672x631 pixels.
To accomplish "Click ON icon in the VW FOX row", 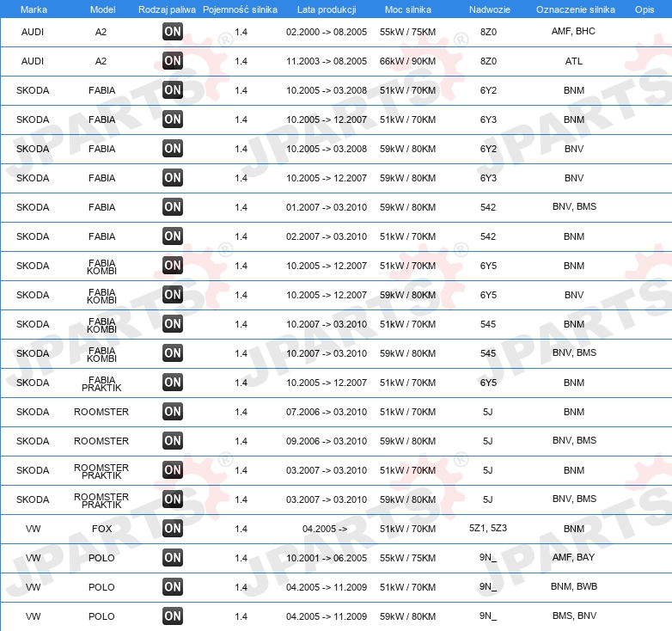I will pos(173,528).
